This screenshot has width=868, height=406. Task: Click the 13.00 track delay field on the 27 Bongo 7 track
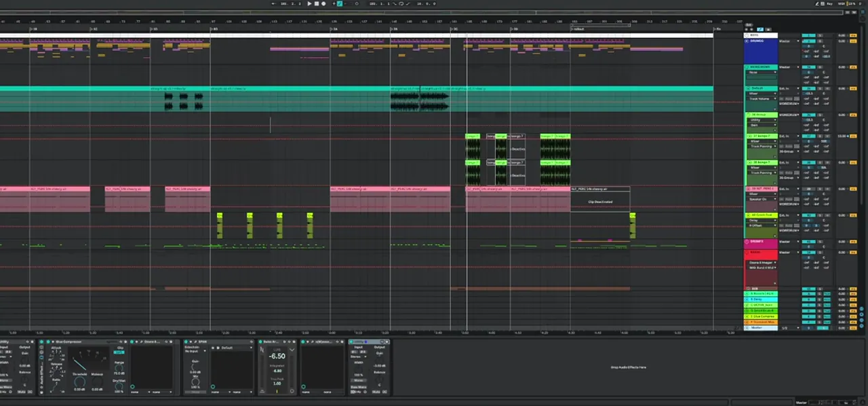(x=842, y=136)
